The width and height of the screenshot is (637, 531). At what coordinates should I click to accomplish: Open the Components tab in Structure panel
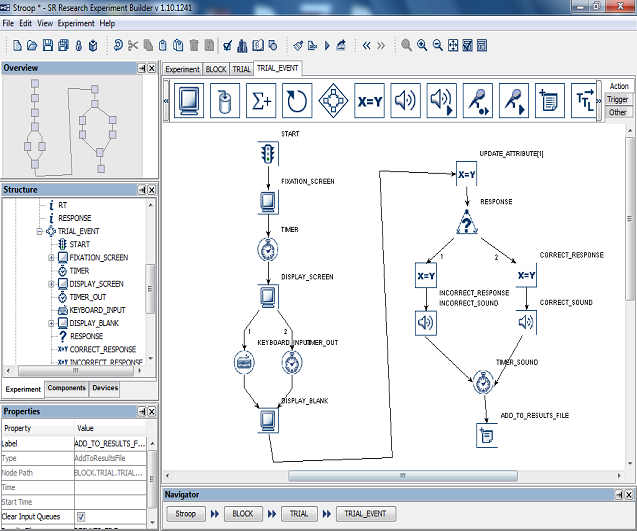click(67, 388)
